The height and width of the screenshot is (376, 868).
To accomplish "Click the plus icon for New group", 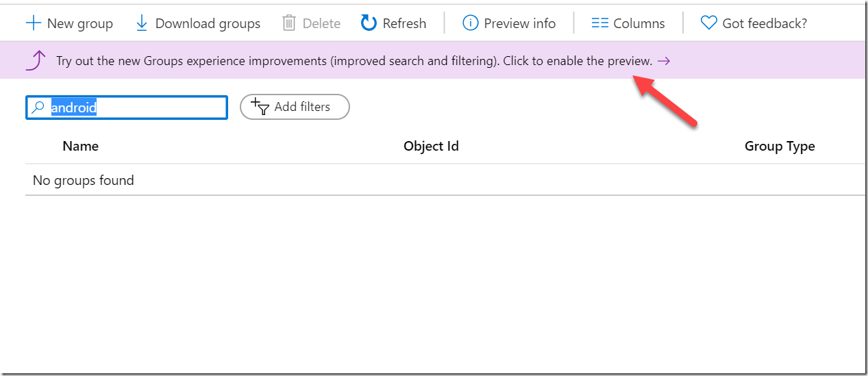I will click(33, 23).
